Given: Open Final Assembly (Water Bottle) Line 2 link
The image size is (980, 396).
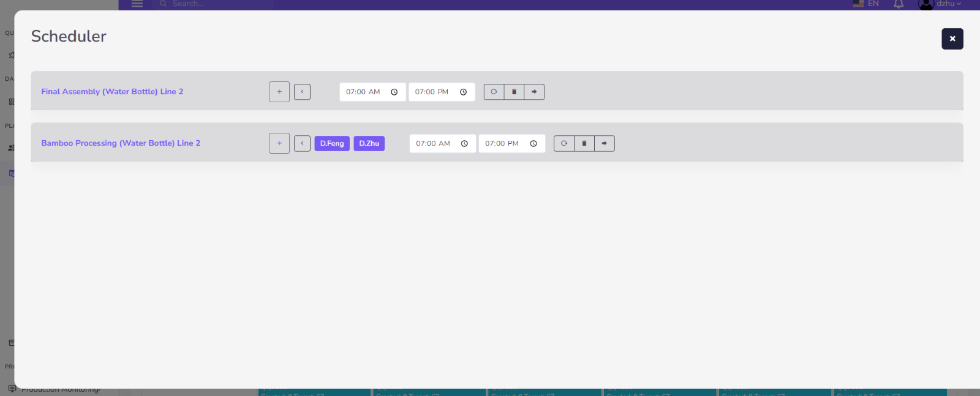Looking at the screenshot, I should click(112, 92).
